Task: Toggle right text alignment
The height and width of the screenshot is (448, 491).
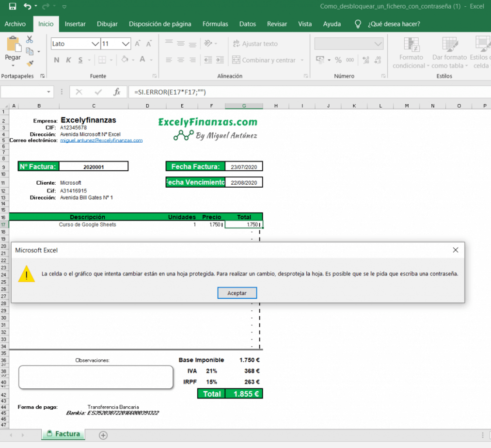Action: point(192,60)
